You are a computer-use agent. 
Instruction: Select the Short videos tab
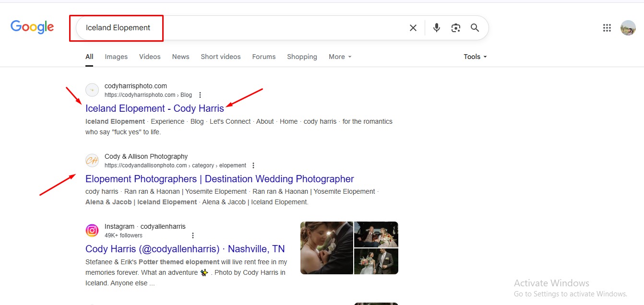pos(221,57)
